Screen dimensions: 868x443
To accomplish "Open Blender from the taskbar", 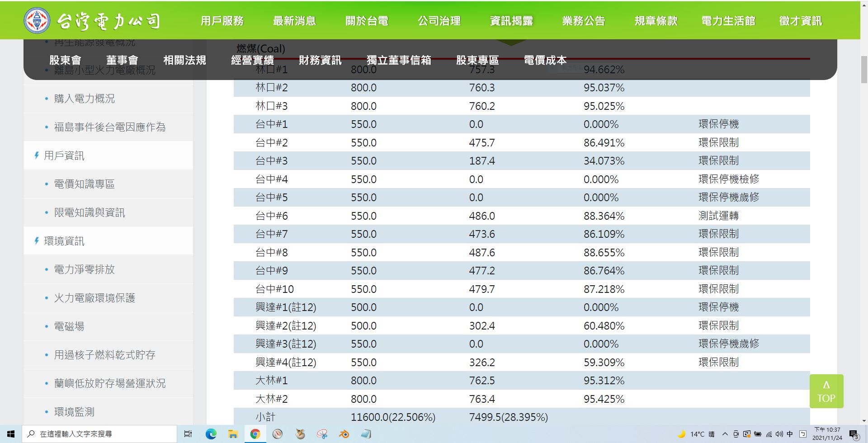I will click(344, 434).
